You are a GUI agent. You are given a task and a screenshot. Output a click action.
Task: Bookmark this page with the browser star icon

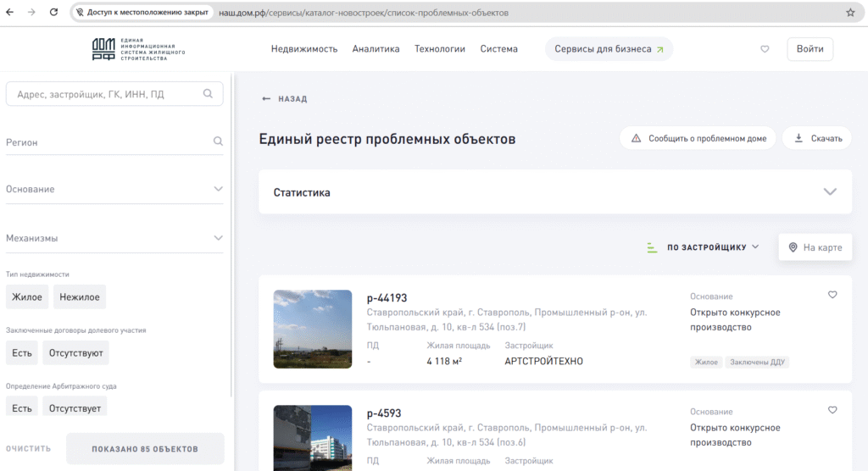(850, 13)
